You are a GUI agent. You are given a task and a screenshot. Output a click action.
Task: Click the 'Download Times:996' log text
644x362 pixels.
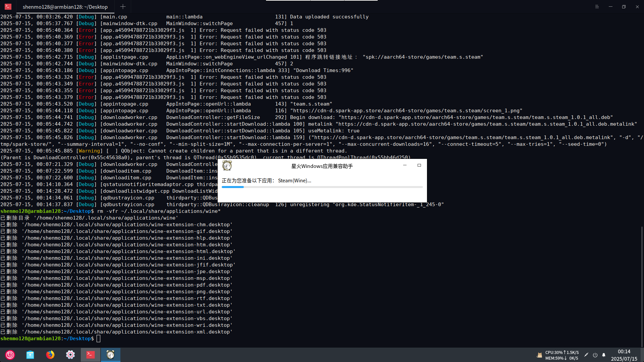[323, 70]
